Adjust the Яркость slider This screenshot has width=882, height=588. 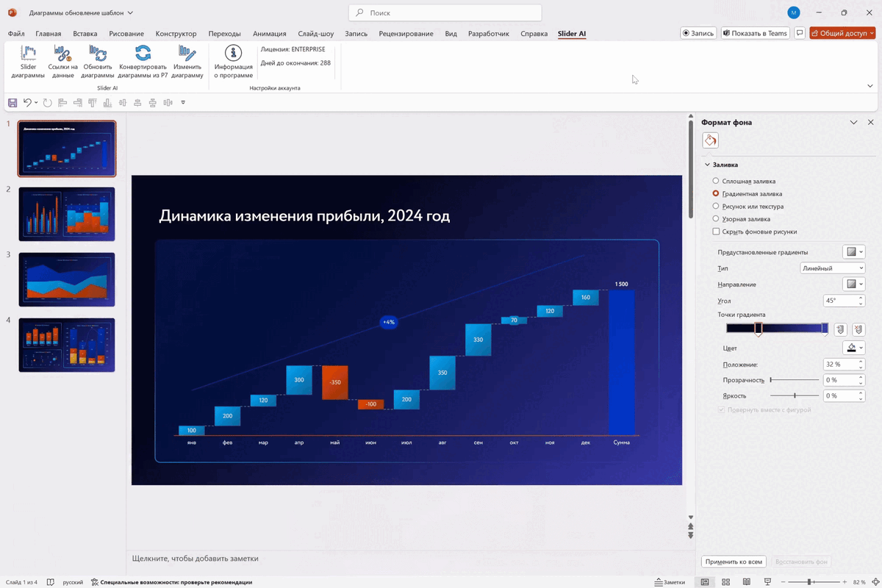click(795, 395)
